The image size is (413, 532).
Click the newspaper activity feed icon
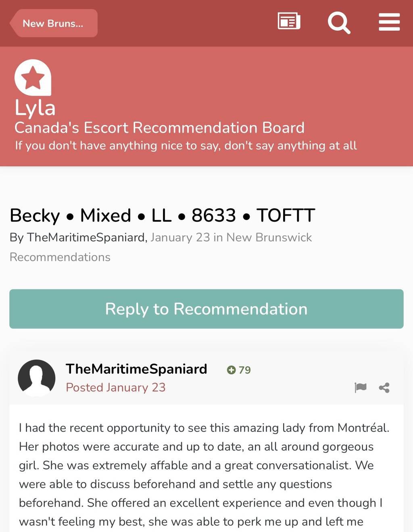(289, 21)
